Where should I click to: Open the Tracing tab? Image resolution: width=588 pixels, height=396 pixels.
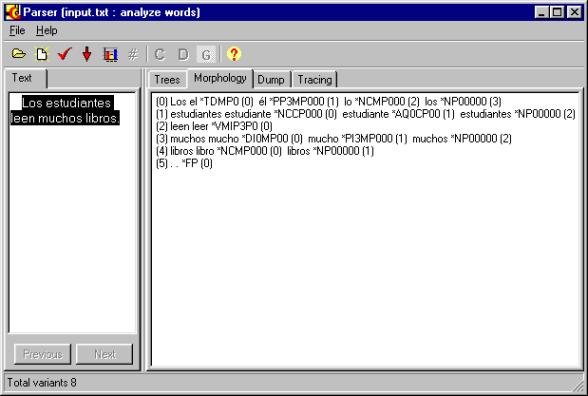(315, 80)
